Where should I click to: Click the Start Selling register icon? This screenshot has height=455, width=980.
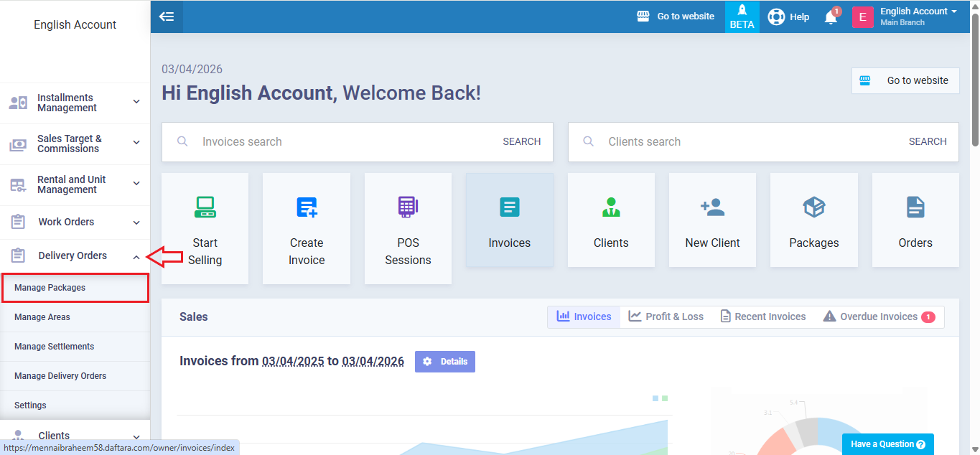pyautogui.click(x=205, y=207)
